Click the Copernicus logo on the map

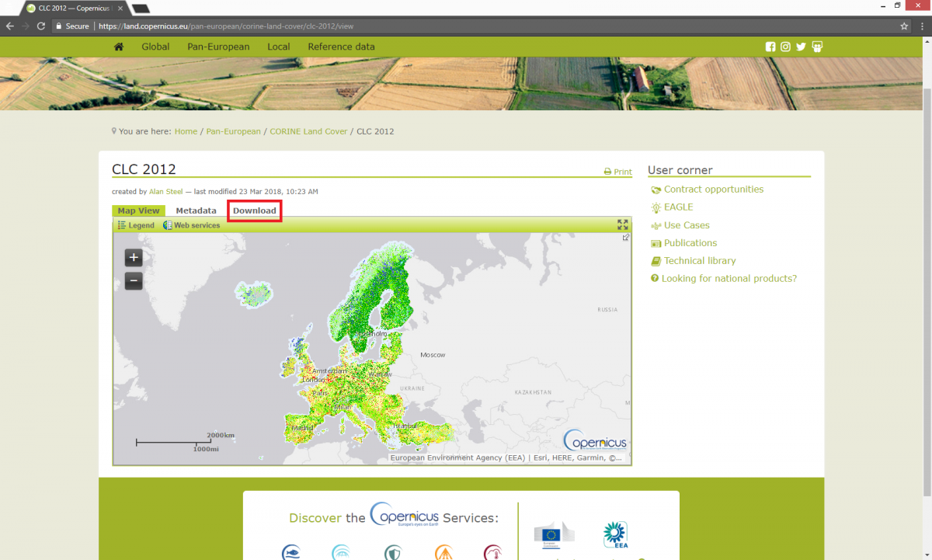594,440
